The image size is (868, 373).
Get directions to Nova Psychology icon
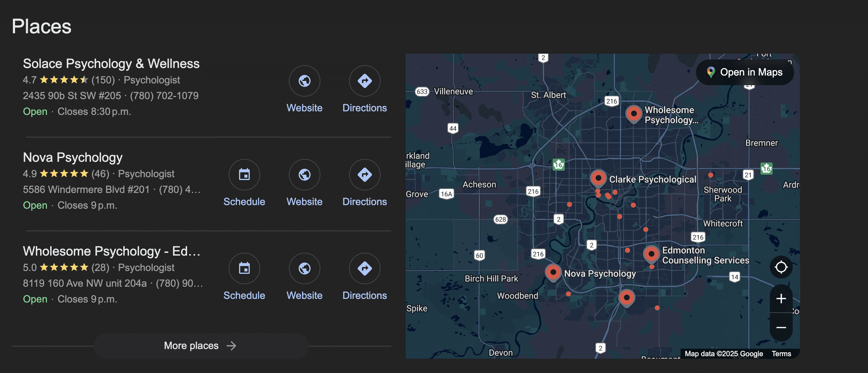pyautogui.click(x=365, y=175)
